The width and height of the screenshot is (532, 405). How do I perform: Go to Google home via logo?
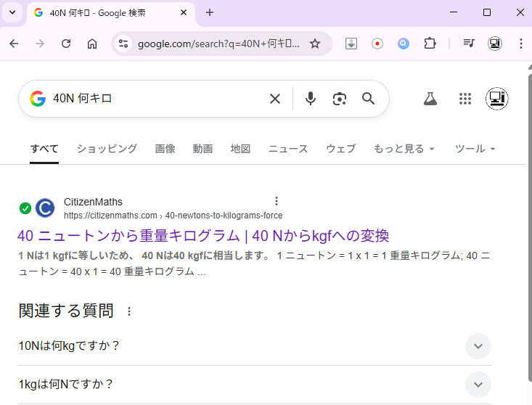38,99
